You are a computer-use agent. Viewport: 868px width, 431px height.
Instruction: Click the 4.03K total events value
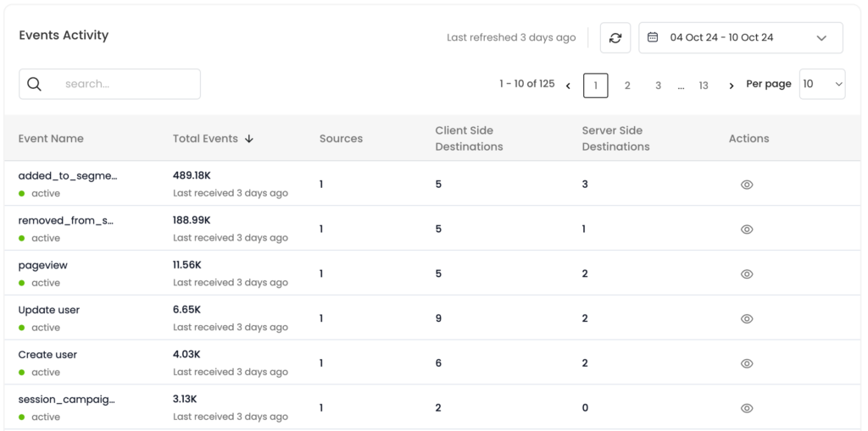point(186,355)
